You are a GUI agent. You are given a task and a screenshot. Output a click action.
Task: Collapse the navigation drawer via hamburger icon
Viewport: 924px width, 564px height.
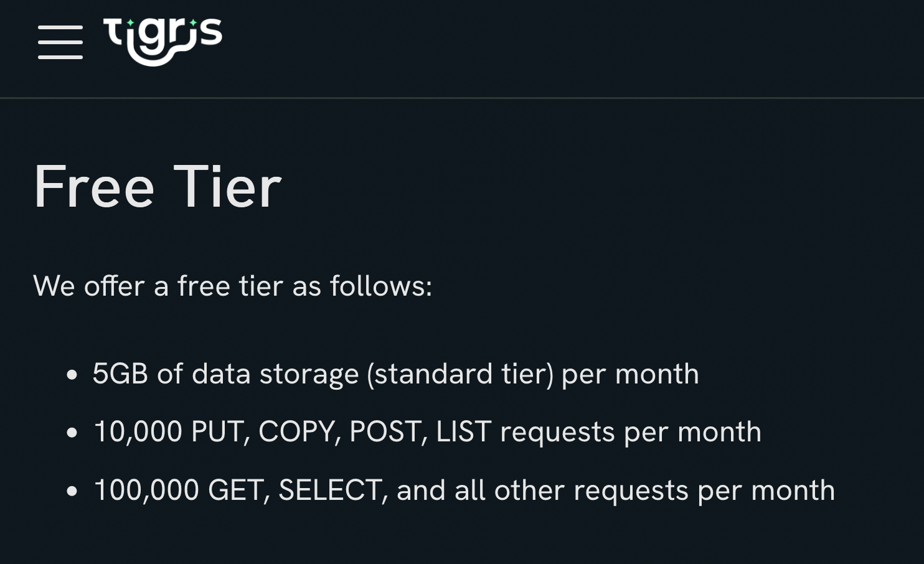click(x=60, y=42)
